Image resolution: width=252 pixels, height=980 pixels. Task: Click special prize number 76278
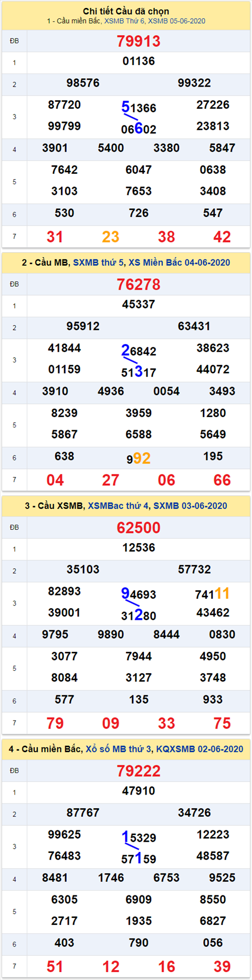139,284
